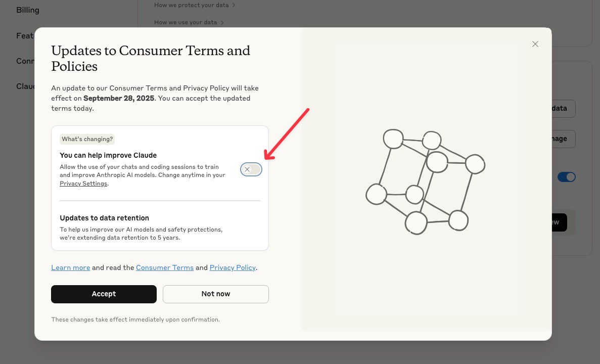Click the Learn more link

point(70,267)
